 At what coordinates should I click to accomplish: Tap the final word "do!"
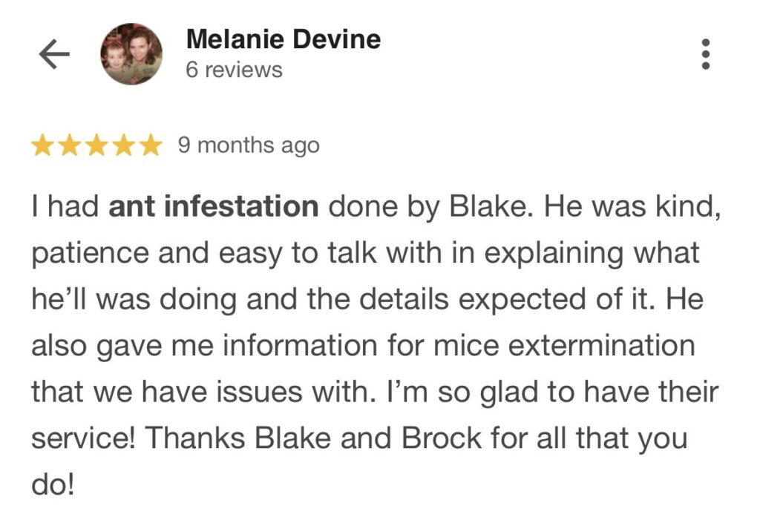[53, 485]
